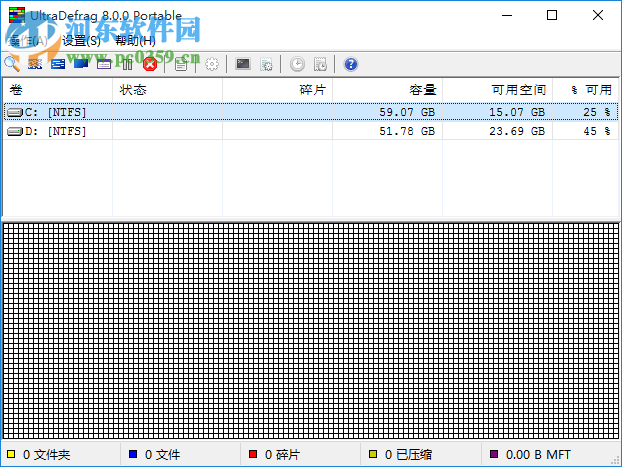The width and height of the screenshot is (622, 467).
Task: Click the yellow 已压缩 legend swatch
Action: (x=373, y=454)
